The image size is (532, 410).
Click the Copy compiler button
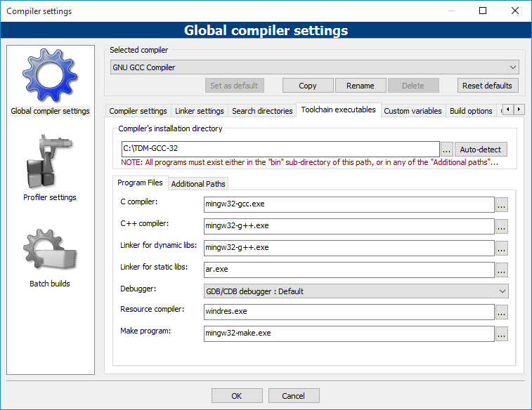(x=308, y=86)
